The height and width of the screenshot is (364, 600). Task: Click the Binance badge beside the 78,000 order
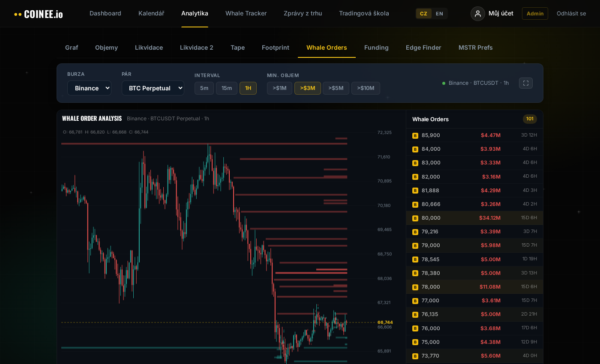tap(415, 287)
